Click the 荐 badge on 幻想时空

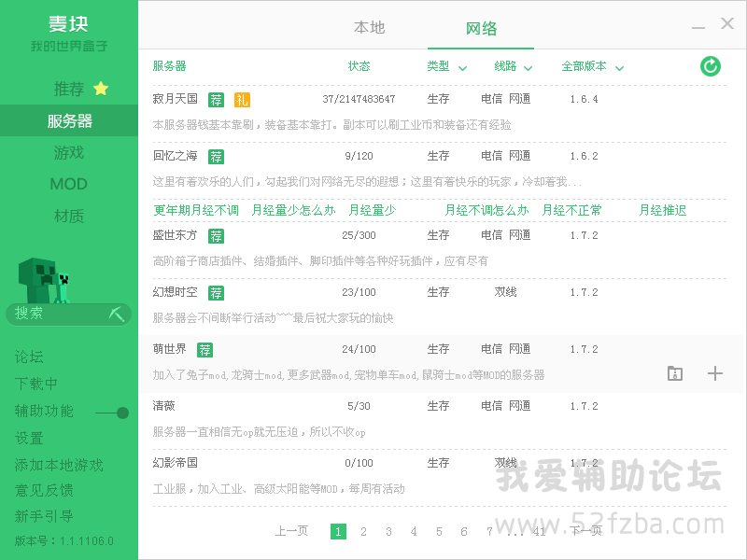217,293
